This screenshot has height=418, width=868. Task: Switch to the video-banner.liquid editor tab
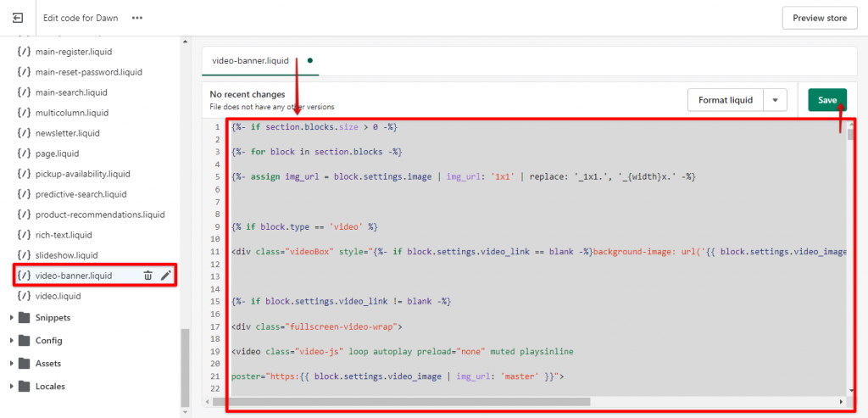(250, 61)
